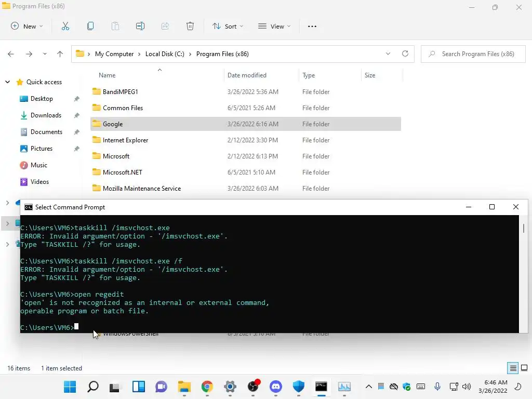Open taskbar Search

pos(93,387)
